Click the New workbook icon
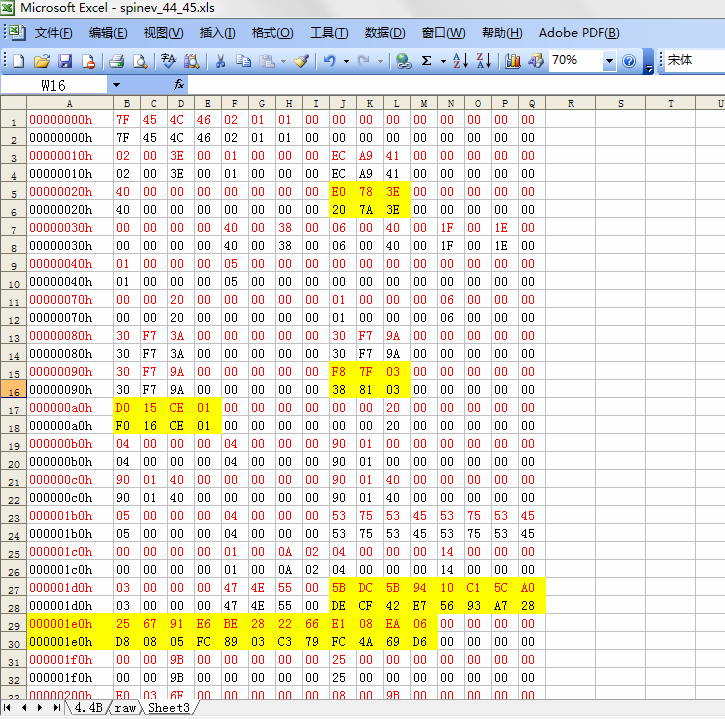Image resolution: width=725 pixels, height=719 pixels. [18, 61]
